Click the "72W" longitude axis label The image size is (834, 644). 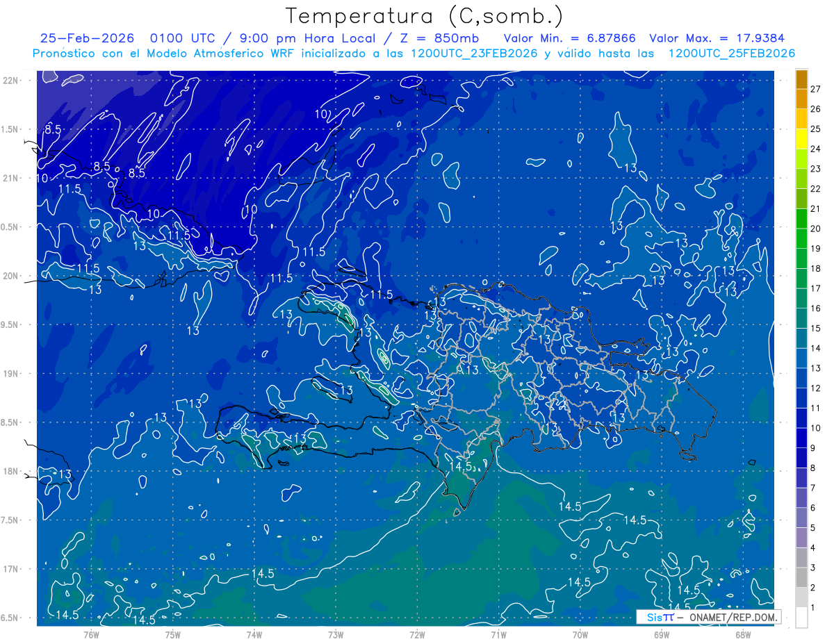417,635
